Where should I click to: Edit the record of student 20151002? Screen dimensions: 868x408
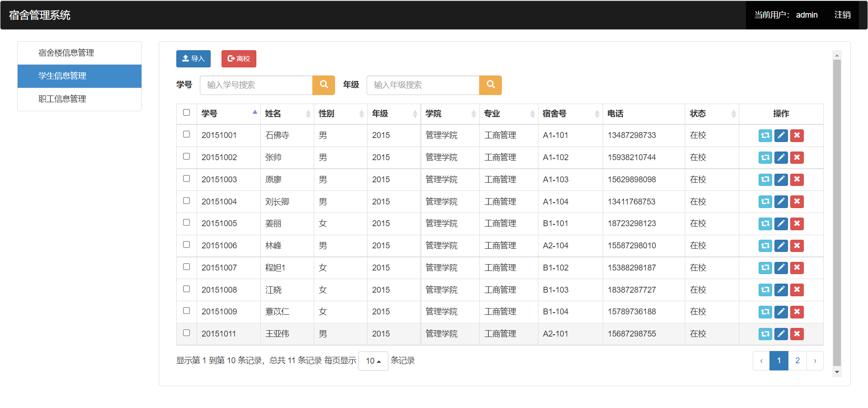click(x=781, y=157)
